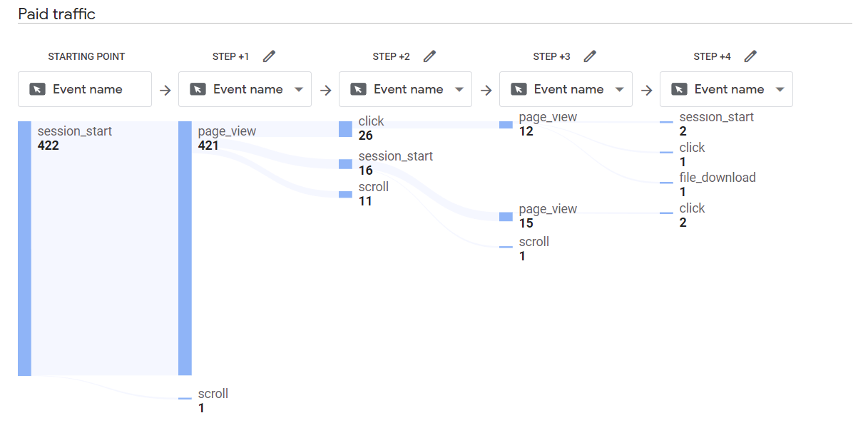Click the scroll 11 node in Step +2

click(345, 195)
